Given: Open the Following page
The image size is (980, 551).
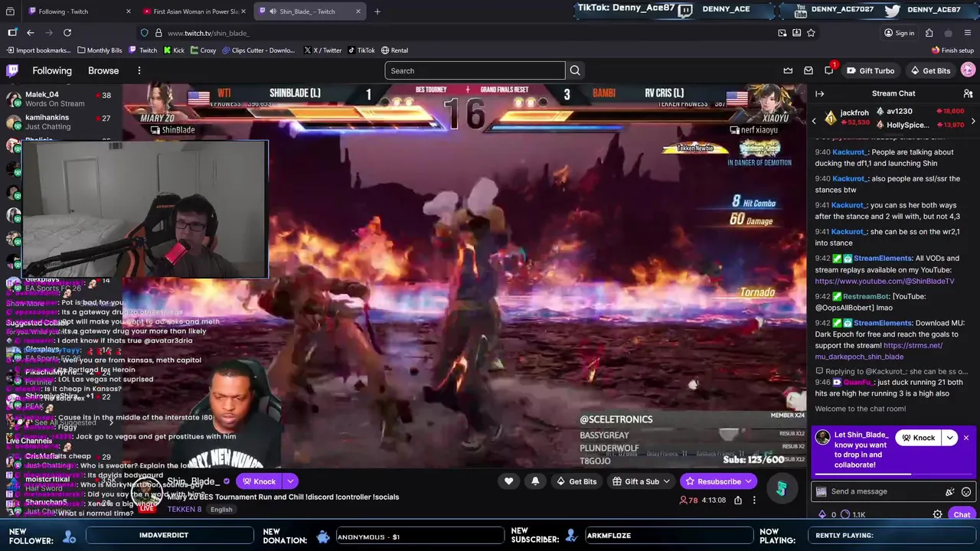Looking at the screenshot, I should 52,70.
